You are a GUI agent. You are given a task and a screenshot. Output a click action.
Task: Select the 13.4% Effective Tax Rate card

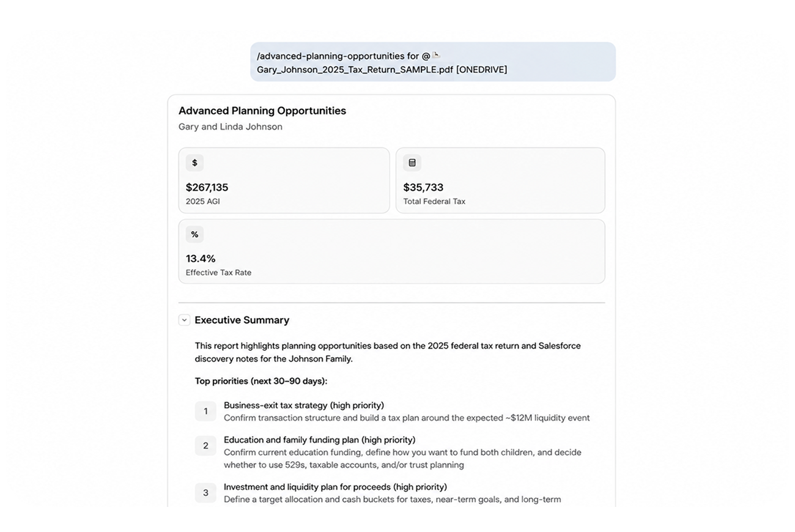pos(391,251)
